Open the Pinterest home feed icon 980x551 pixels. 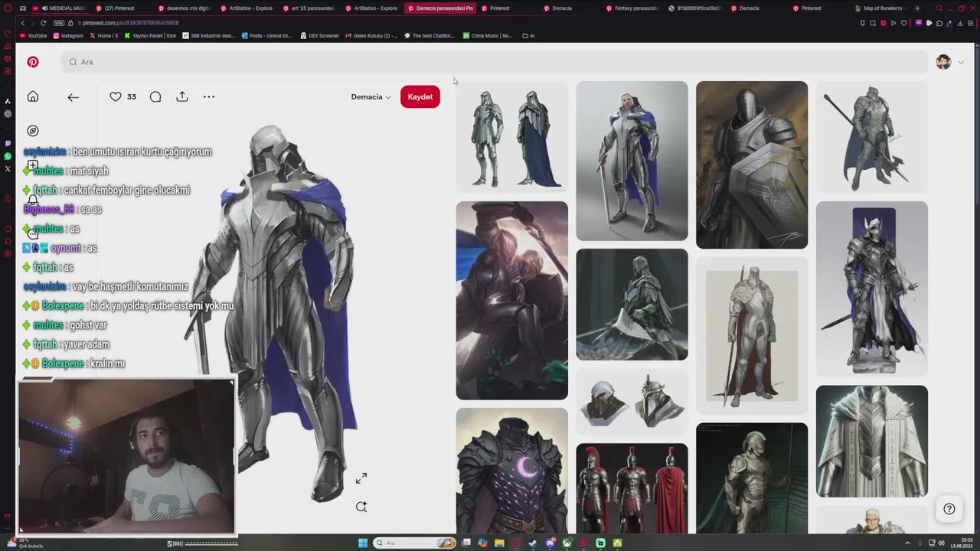pyautogui.click(x=33, y=96)
